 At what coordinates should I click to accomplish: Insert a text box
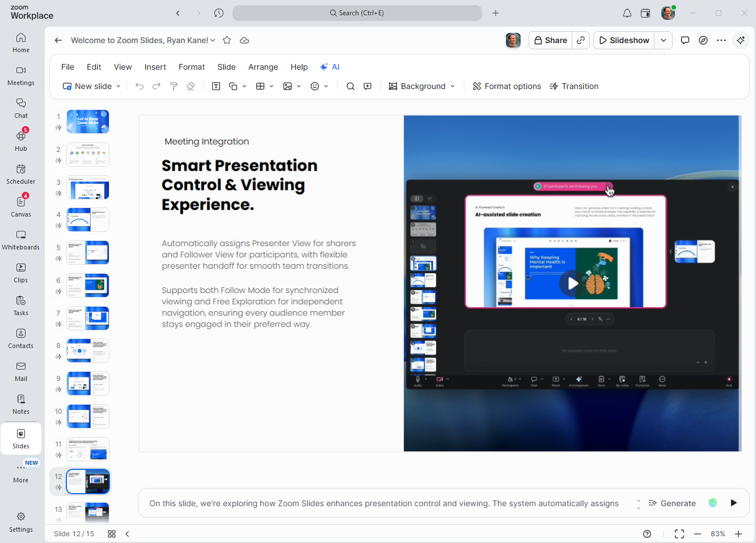click(216, 86)
